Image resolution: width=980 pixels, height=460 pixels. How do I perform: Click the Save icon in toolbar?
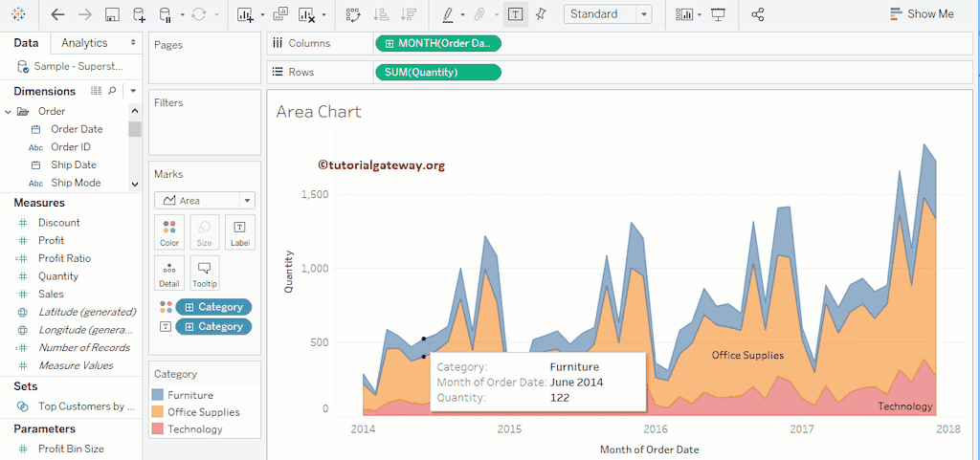tap(112, 14)
